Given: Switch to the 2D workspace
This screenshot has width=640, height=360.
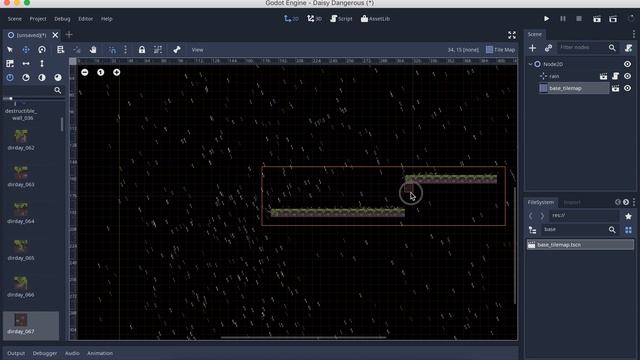Looking at the screenshot, I should [x=291, y=19].
